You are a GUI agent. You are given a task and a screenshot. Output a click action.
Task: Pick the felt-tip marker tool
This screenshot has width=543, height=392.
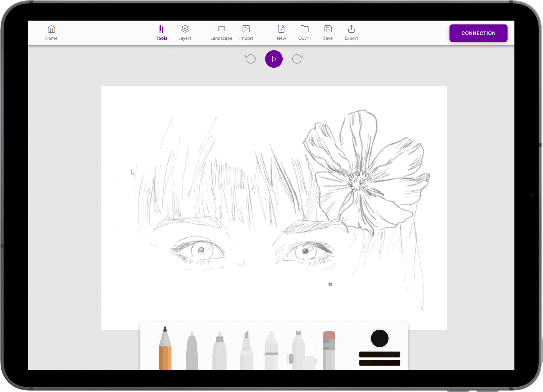click(x=219, y=352)
